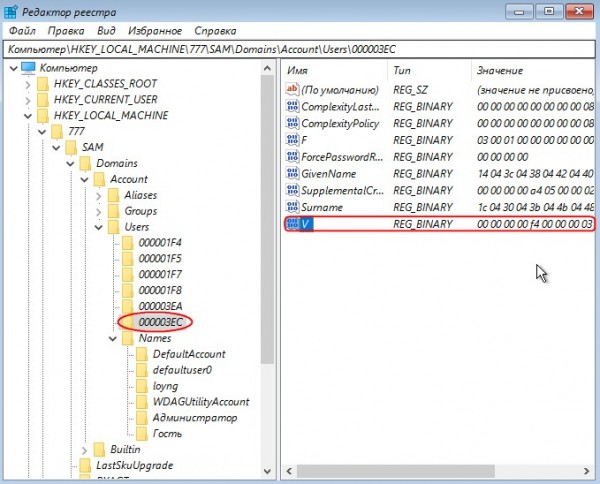The image size is (600, 484).
Task: Click the Account folder icon
Action: [99, 179]
